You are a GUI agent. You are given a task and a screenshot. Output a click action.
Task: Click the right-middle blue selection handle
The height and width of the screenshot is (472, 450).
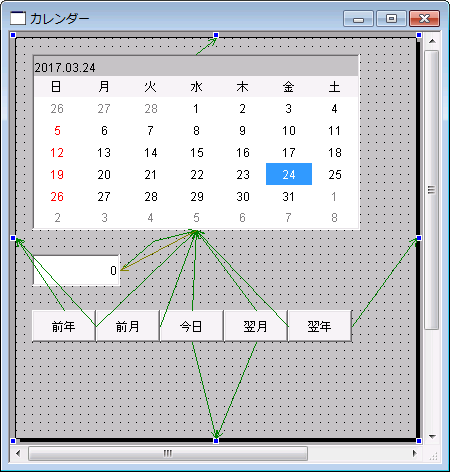pyautogui.click(x=419, y=238)
